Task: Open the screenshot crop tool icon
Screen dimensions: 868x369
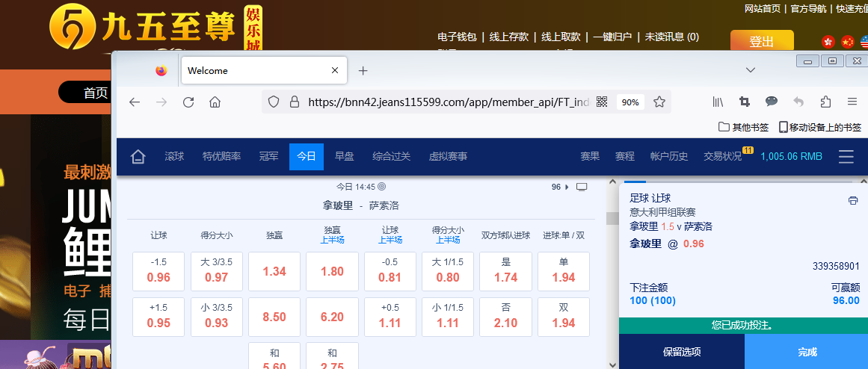Action: [745, 102]
